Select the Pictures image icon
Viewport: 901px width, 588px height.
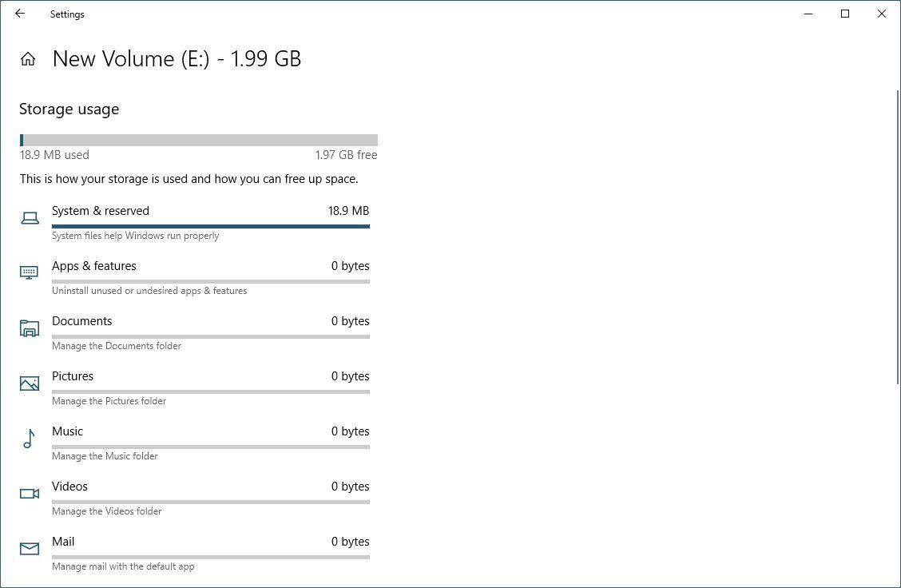(x=30, y=383)
